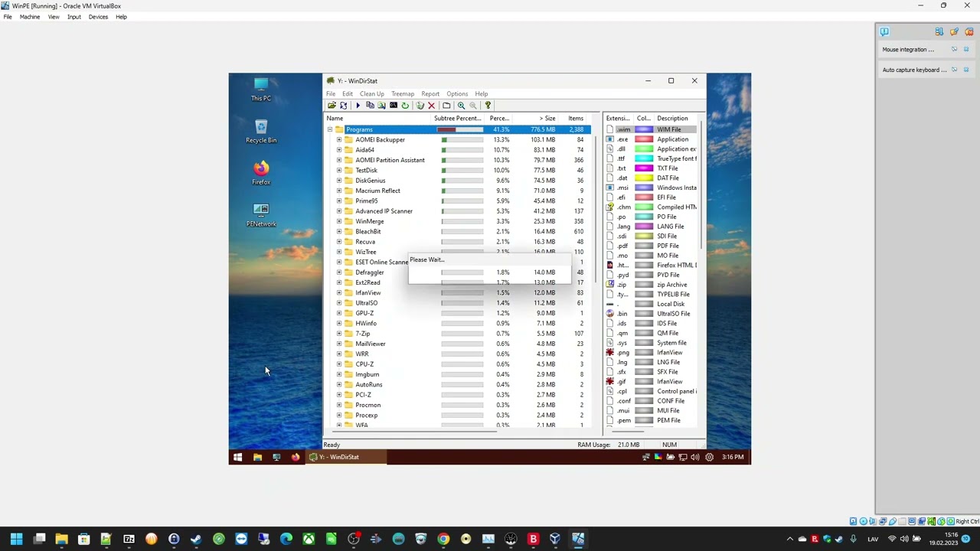Click the Open folder icon in WinDirStat toolbar
The image size is (980, 551).
(x=332, y=106)
